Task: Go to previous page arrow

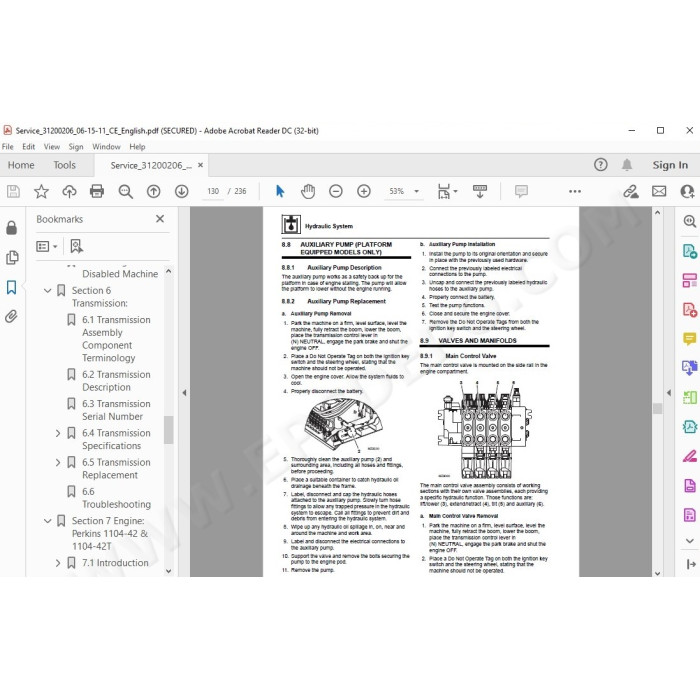Action: (x=154, y=192)
